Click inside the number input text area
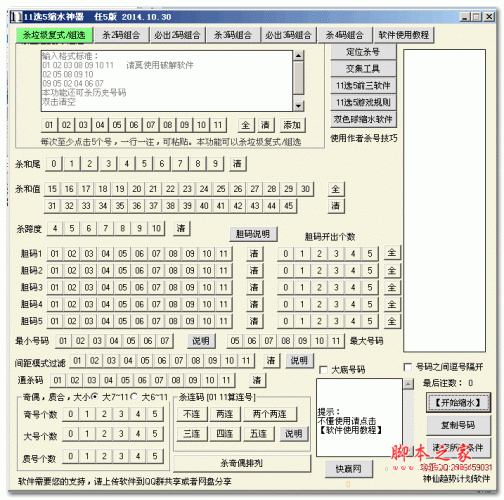The image size is (504, 500). click(x=167, y=81)
